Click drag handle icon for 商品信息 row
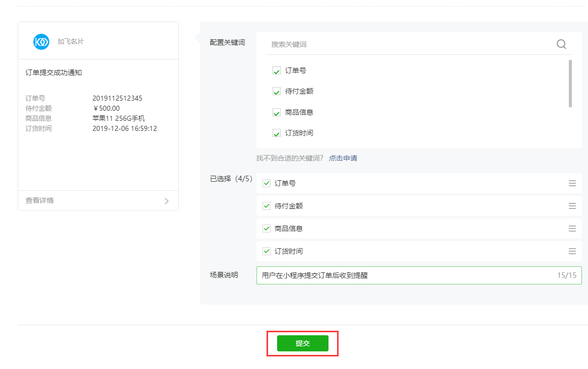This screenshot has height=369, width=588. coord(572,229)
